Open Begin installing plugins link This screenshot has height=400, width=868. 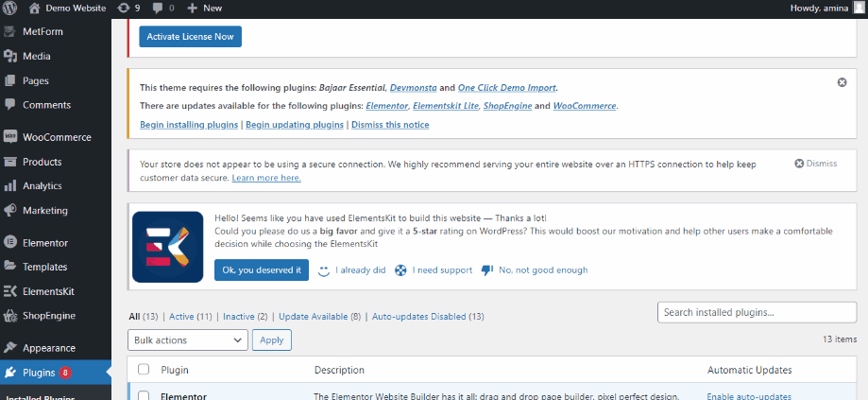(189, 125)
